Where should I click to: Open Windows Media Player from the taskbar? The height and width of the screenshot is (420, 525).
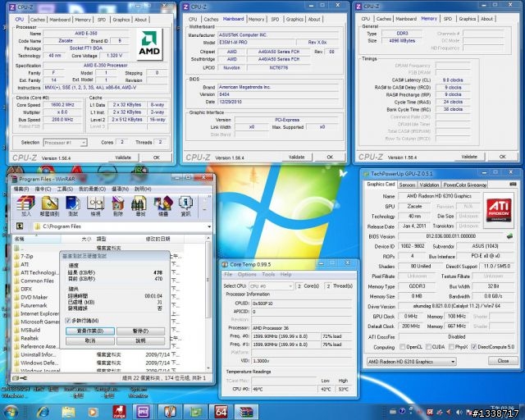coord(93,412)
